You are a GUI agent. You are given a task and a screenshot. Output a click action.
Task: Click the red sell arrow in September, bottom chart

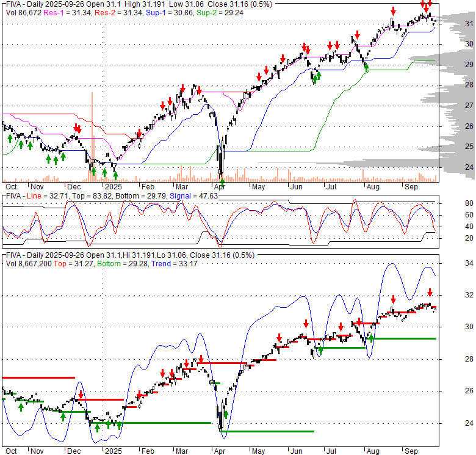[x=430, y=293]
